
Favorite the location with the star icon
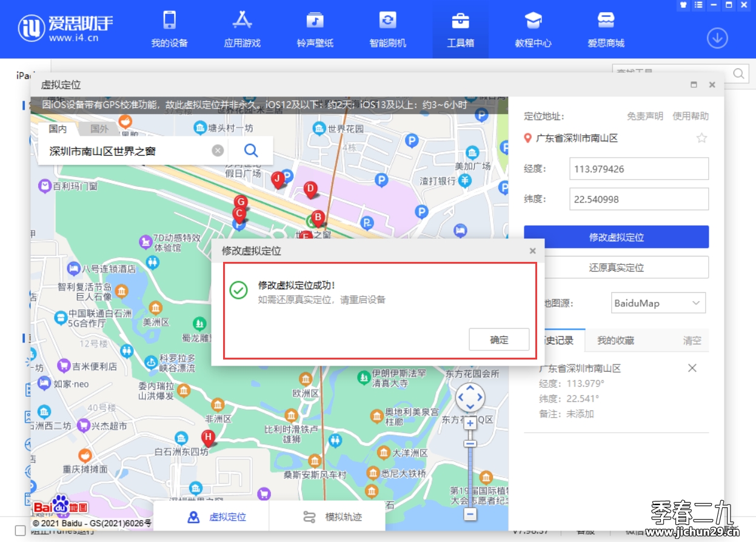click(701, 138)
